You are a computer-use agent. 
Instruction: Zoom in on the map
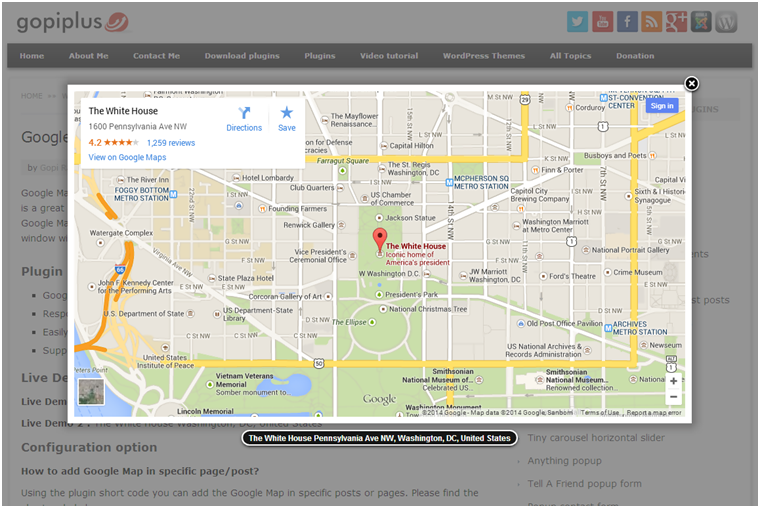[x=673, y=381]
